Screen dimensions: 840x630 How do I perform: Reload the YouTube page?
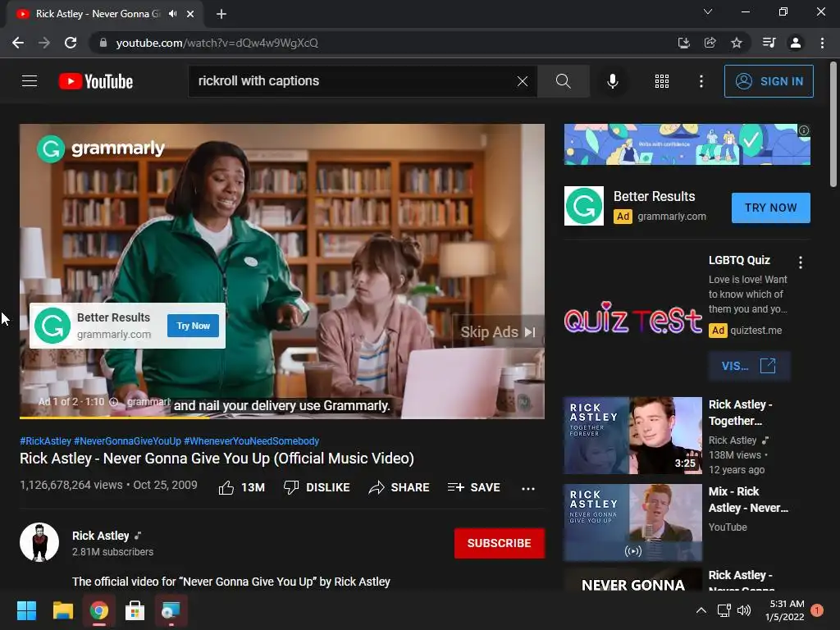(x=71, y=43)
